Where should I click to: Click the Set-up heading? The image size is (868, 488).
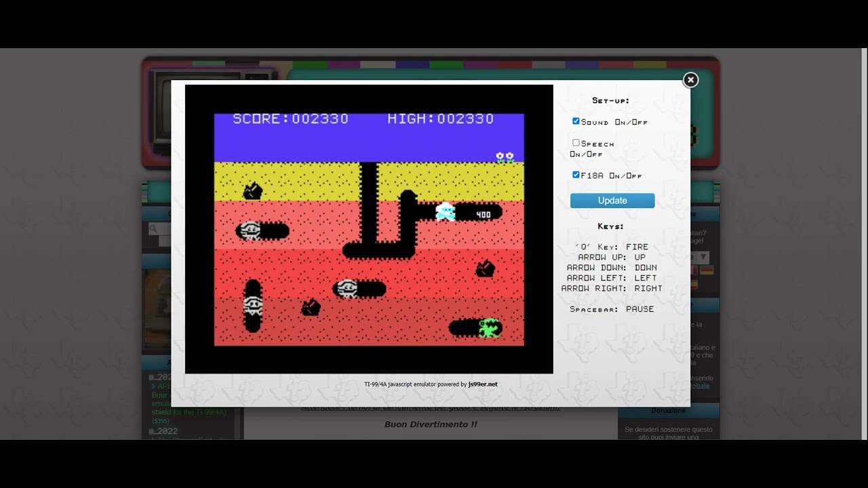click(611, 100)
